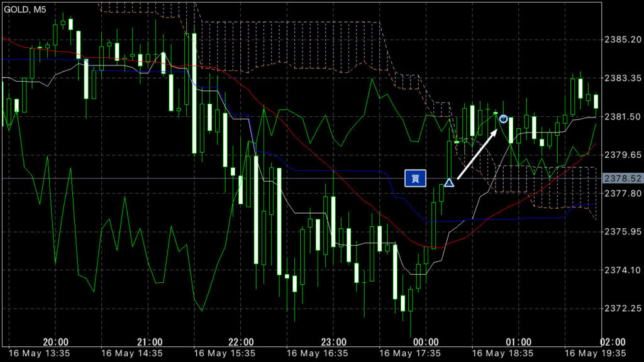Click the 2374.10 price axis label
The height and width of the screenshot is (362, 644).
tap(621, 270)
